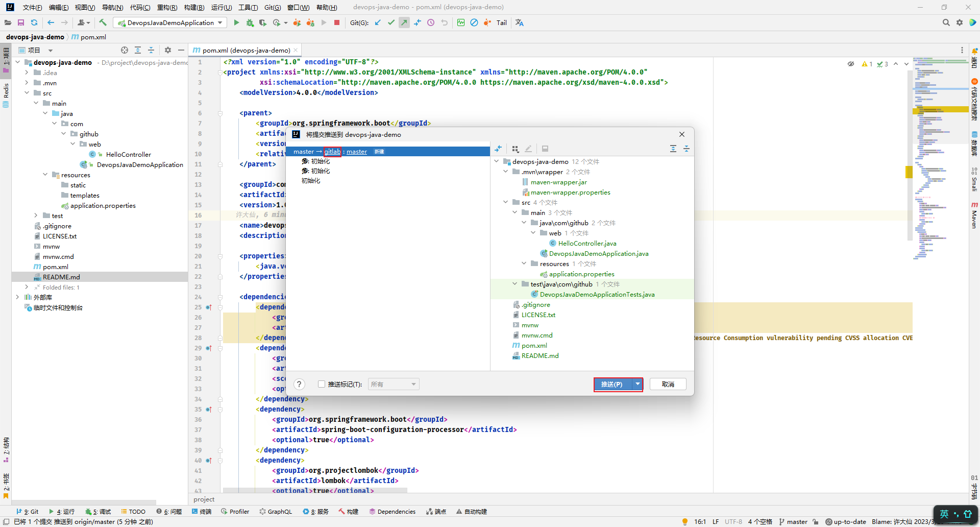Expand the test folder in project tree
Image resolution: width=980 pixels, height=527 pixels.
36,215
